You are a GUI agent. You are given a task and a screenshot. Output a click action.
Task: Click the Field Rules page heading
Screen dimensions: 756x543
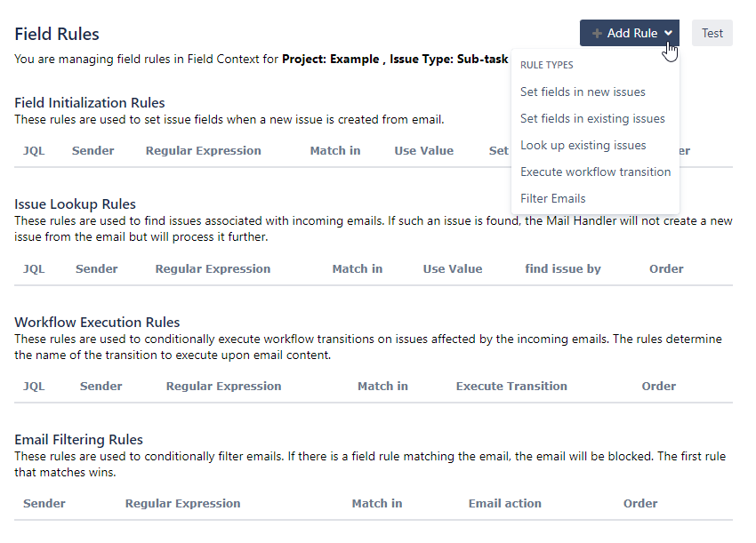coord(57,34)
